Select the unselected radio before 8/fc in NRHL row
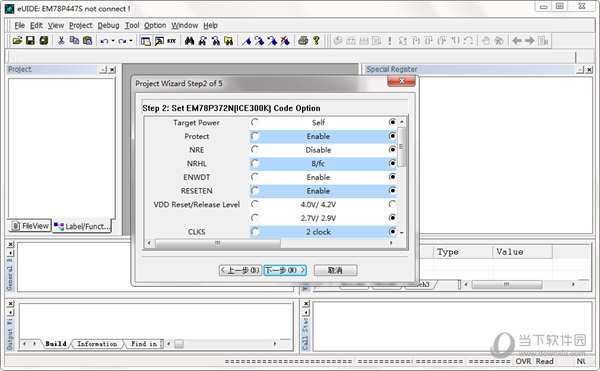This screenshot has width=600, height=371. [255, 163]
